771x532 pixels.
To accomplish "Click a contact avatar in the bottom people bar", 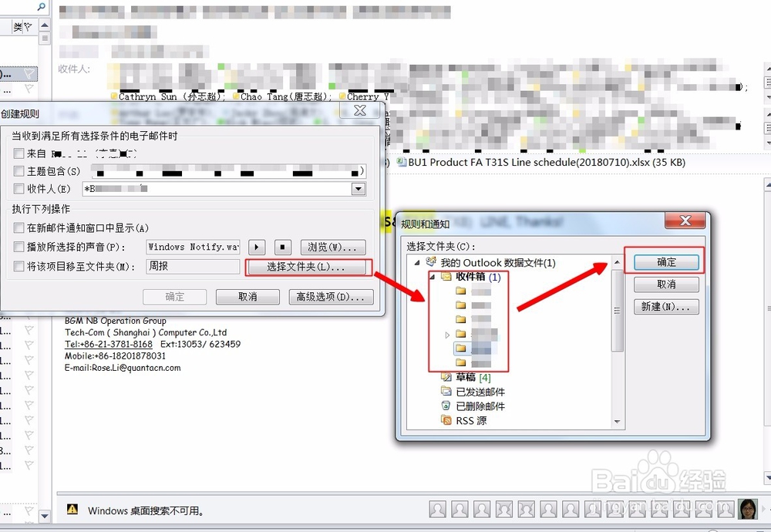I will click(437, 510).
